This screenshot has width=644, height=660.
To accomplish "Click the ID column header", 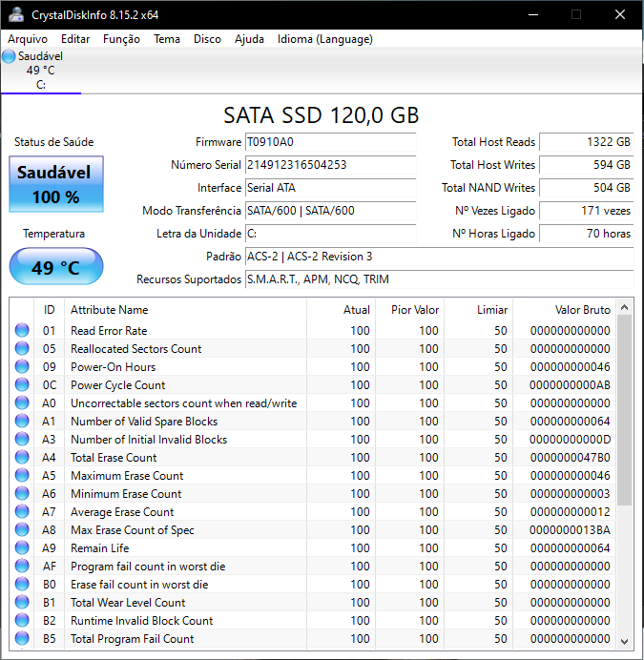I will coord(49,310).
